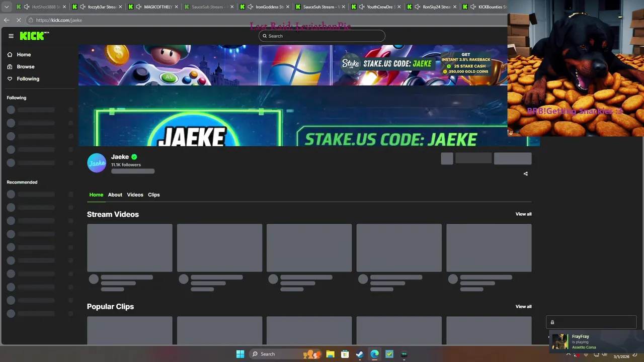Switch to the RonSky24 stream tab
This screenshot has width=644, height=362.
[432, 7]
